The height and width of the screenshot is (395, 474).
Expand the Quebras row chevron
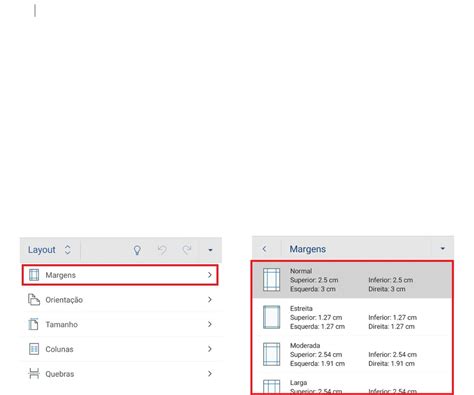[210, 374]
